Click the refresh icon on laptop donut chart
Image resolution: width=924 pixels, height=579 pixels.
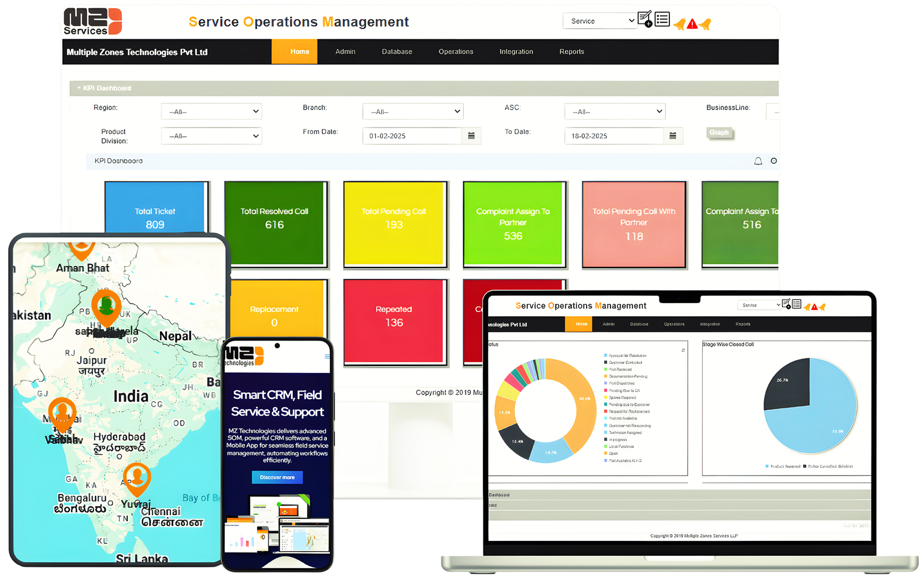(683, 350)
